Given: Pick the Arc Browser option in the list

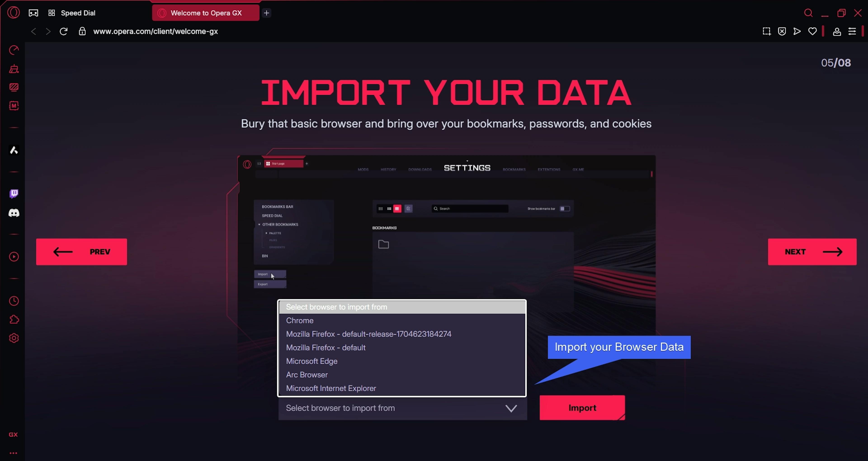Looking at the screenshot, I should tap(307, 375).
